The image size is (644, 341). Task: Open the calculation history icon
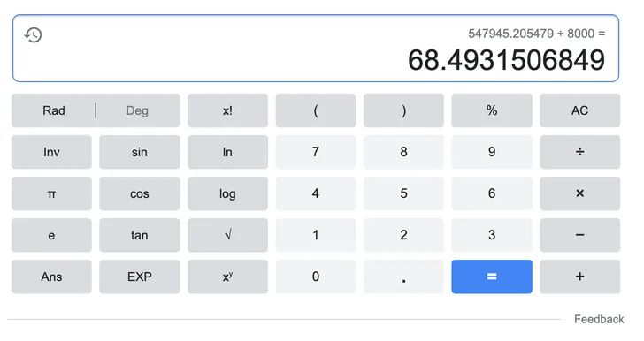34,34
